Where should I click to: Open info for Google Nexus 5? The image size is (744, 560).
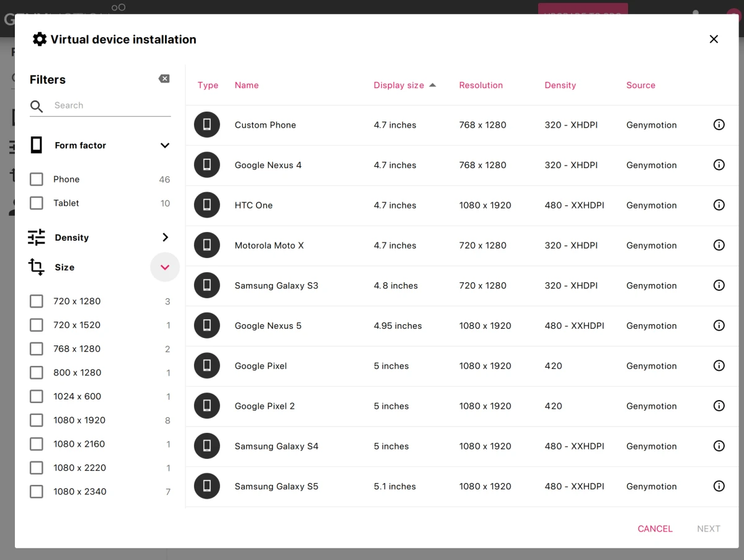(719, 326)
